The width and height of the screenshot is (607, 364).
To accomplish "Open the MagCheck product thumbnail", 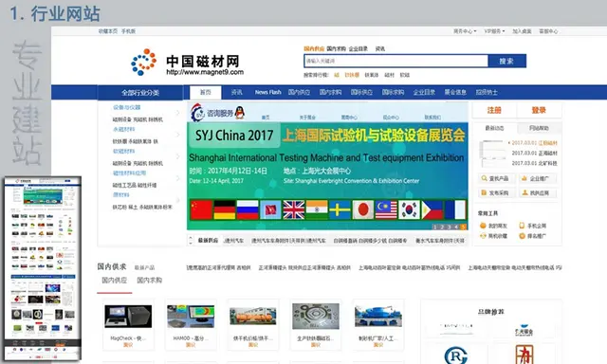I will 128,316.
